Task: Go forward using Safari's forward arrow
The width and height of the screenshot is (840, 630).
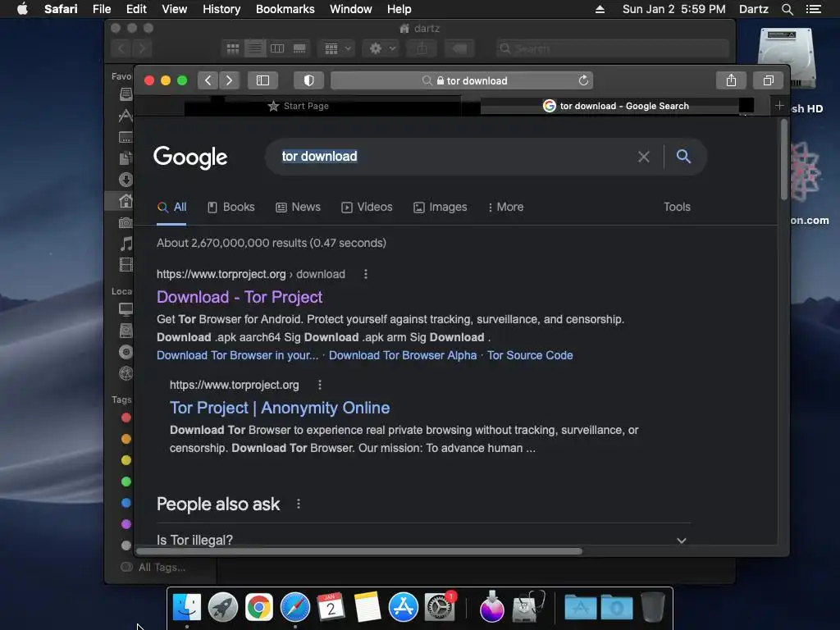Action: point(229,80)
